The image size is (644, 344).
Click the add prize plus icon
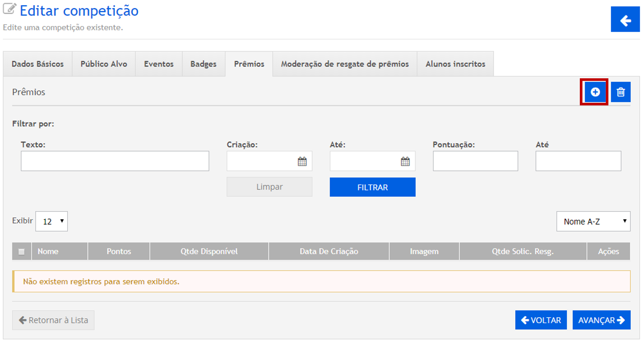pyautogui.click(x=595, y=92)
